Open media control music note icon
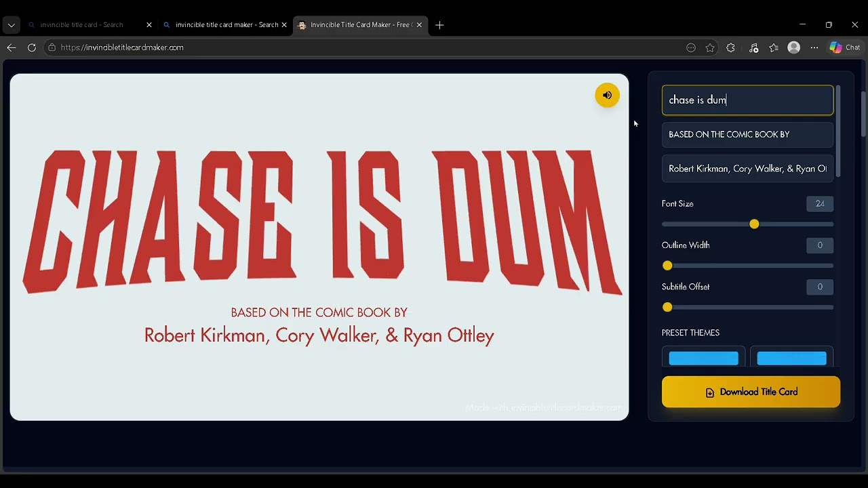This screenshot has height=488, width=868. [753, 47]
